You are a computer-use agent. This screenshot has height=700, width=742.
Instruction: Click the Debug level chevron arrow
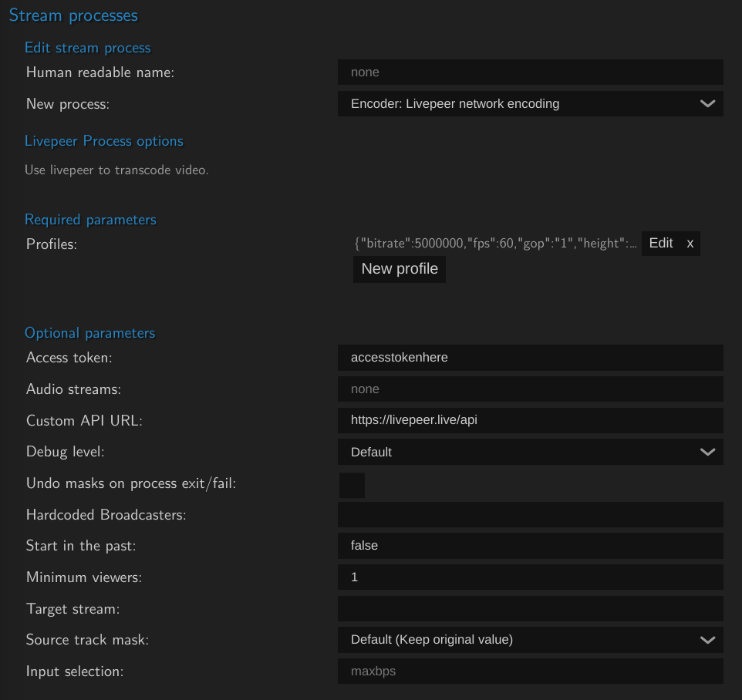pyautogui.click(x=707, y=453)
